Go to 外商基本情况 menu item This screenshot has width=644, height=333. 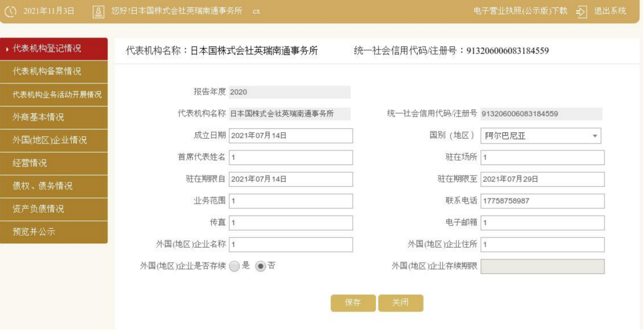[x=54, y=117]
